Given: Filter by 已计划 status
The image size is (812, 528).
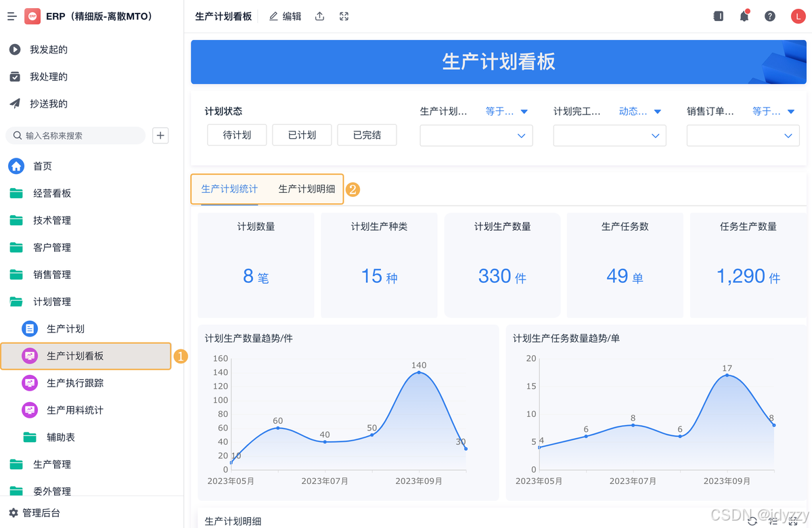Looking at the screenshot, I should coord(302,135).
